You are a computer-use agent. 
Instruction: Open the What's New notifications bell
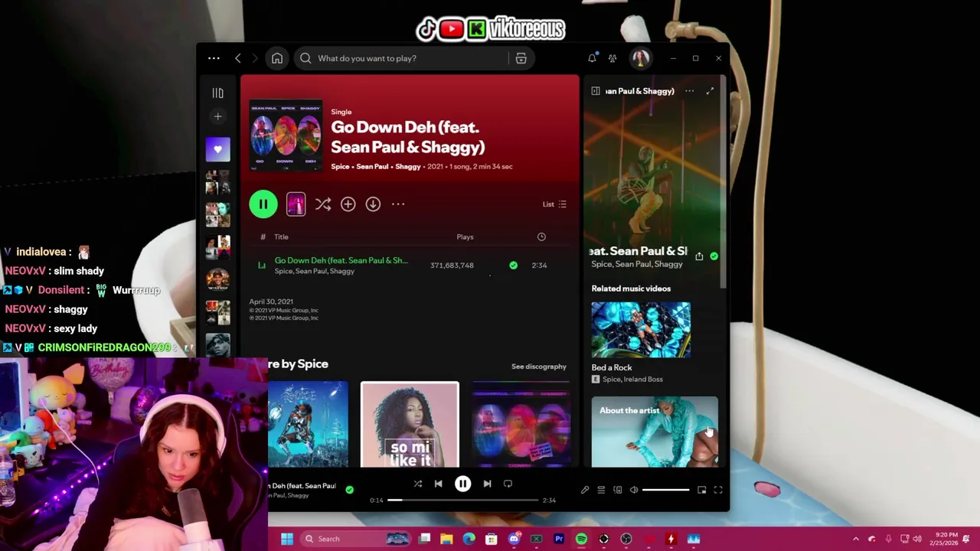592,58
